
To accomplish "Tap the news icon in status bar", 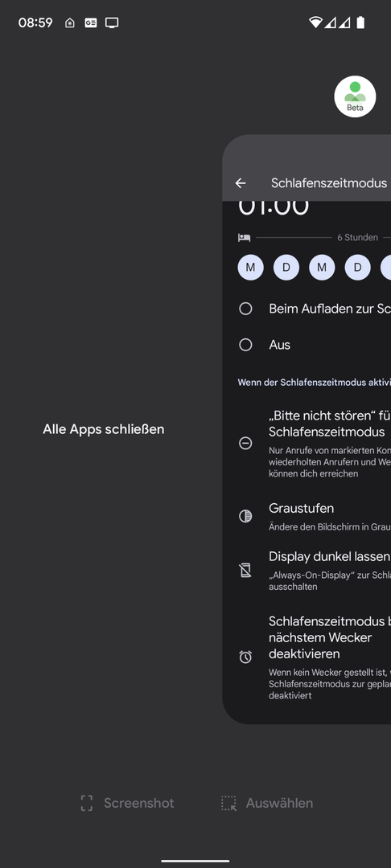I will point(91,23).
